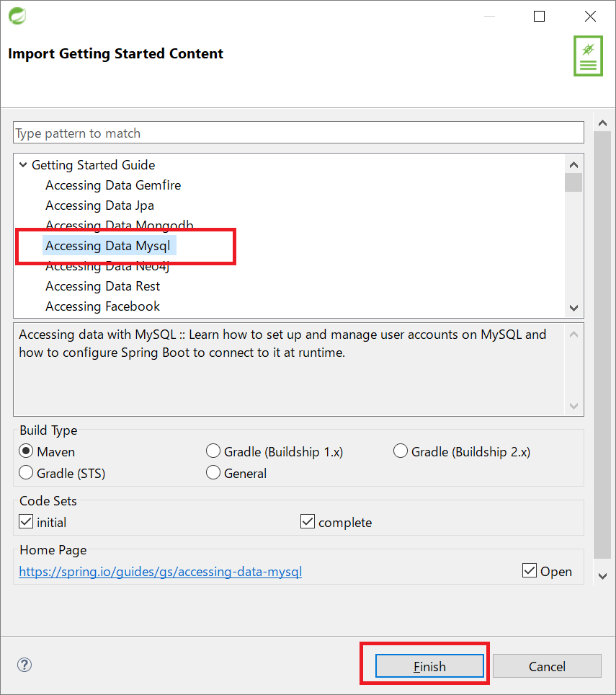Select Gradle (STS) build type

27,474
